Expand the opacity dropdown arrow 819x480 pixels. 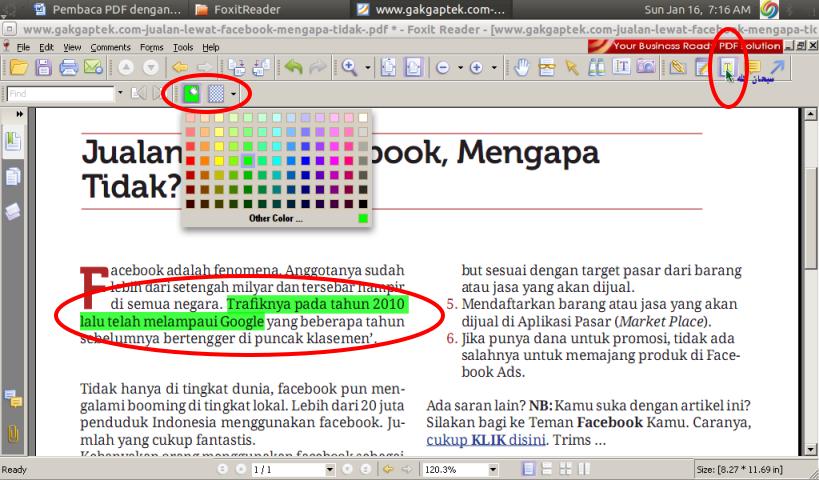click(x=233, y=94)
